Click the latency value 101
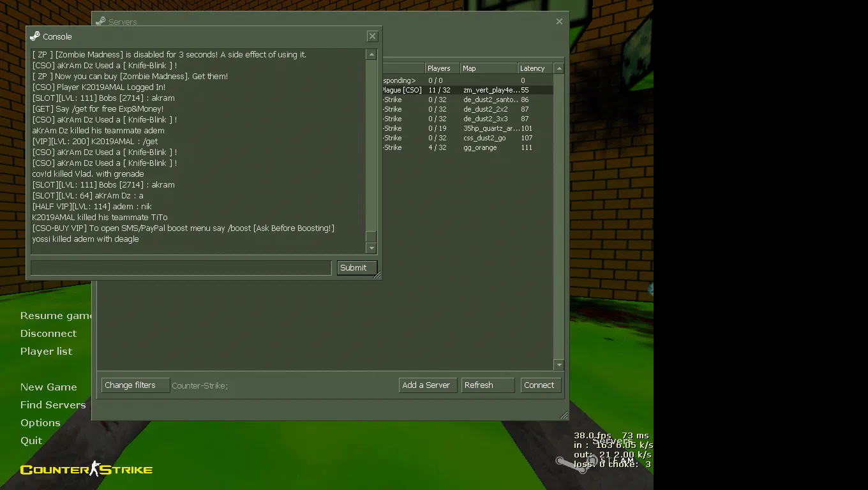 [527, 128]
